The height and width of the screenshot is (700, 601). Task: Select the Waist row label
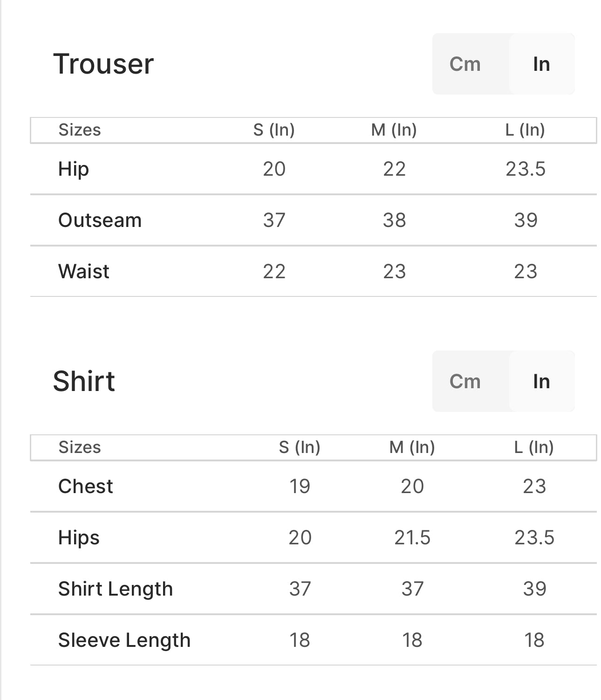[x=84, y=271]
